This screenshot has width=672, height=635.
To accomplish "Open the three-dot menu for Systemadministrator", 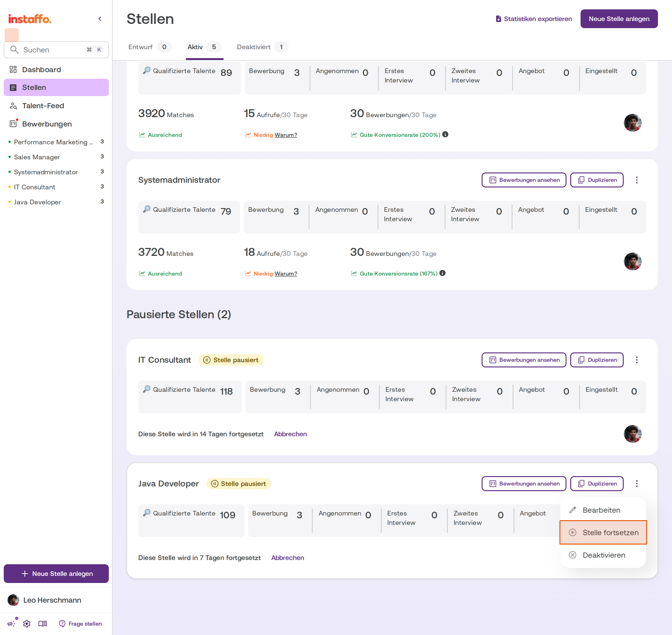I will click(637, 180).
